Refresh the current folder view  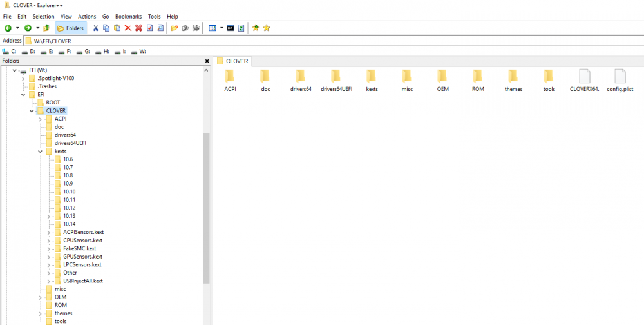(x=241, y=28)
